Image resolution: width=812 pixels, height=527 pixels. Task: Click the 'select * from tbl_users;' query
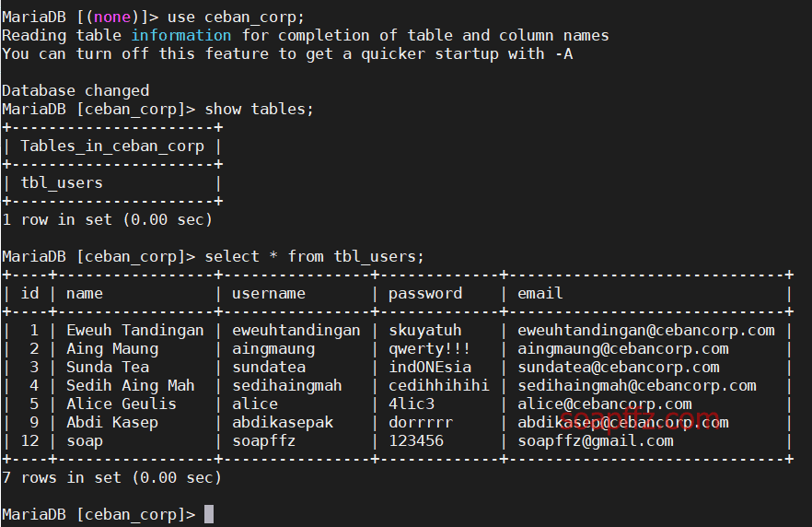point(314,256)
